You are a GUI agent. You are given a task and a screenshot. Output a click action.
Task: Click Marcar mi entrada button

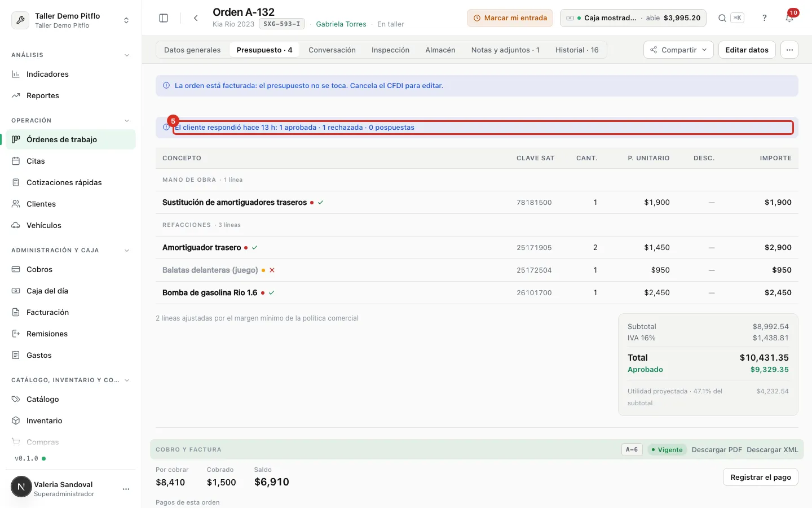tap(510, 18)
